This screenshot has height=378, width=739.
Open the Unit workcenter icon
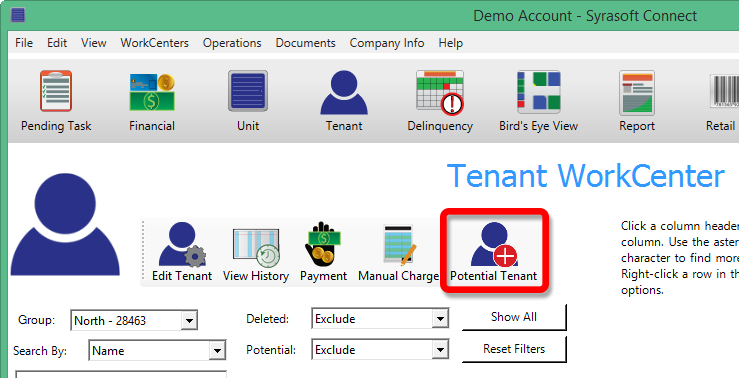click(x=248, y=91)
